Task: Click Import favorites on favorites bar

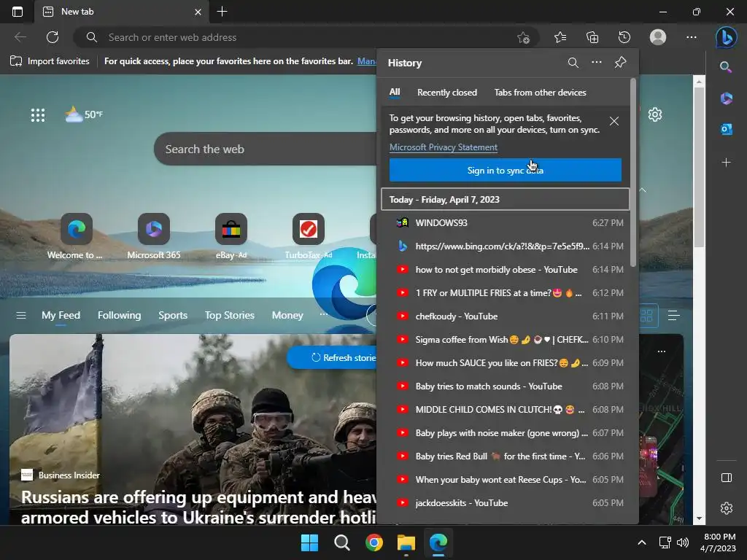Action: [50, 61]
